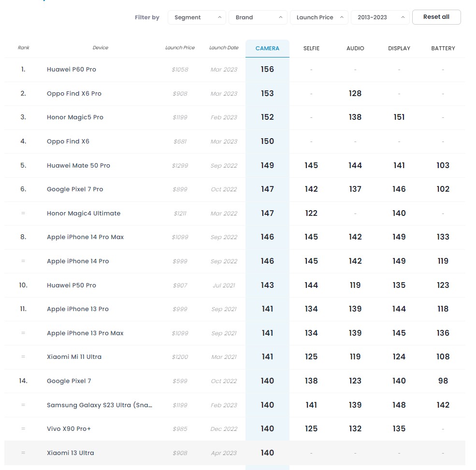
Task: Switch to the SELFIE score column
Action: pyautogui.click(x=311, y=48)
